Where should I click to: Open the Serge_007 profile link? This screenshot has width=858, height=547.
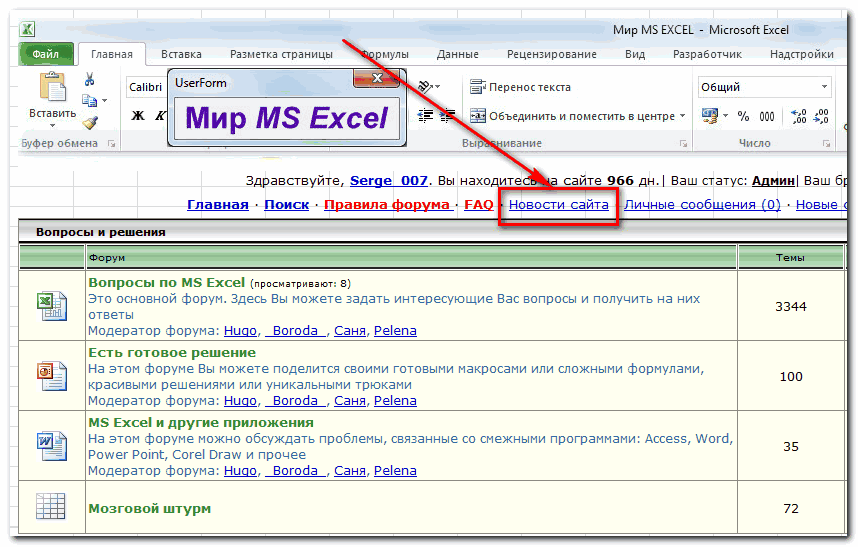point(389,181)
